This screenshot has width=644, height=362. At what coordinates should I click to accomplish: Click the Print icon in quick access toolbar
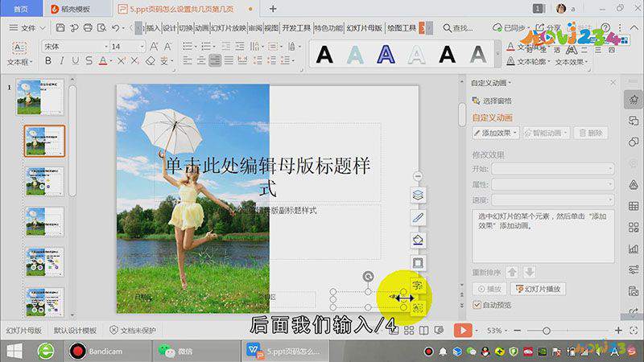point(88,27)
